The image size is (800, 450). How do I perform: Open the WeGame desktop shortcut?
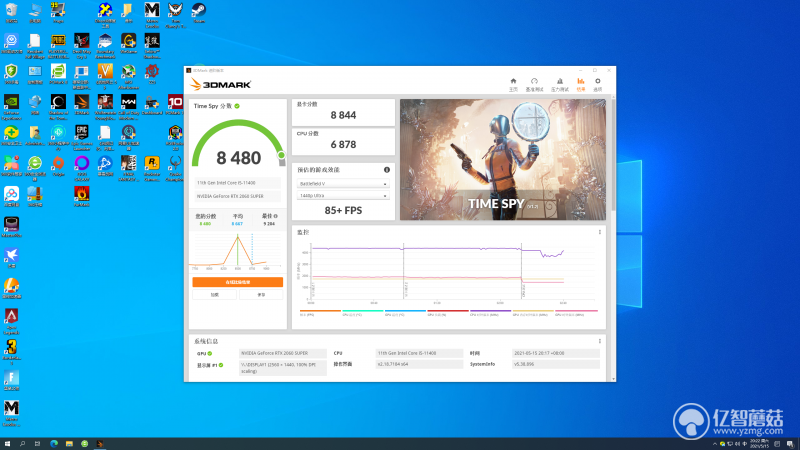(x=129, y=44)
